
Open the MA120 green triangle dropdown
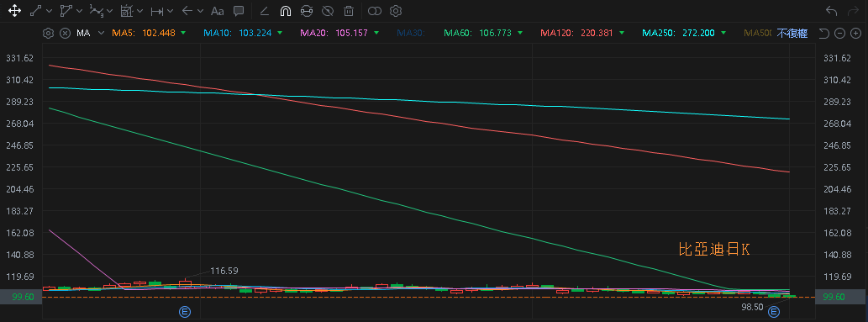[621, 34]
